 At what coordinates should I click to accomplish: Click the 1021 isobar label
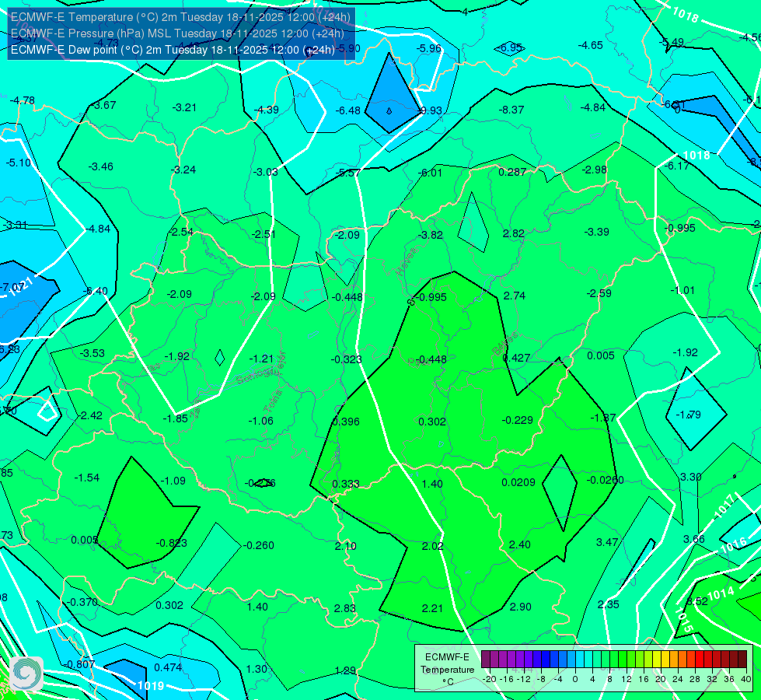(21, 286)
